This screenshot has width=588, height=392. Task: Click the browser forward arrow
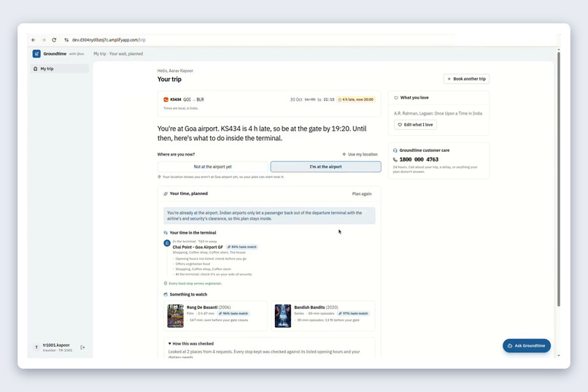44,39
